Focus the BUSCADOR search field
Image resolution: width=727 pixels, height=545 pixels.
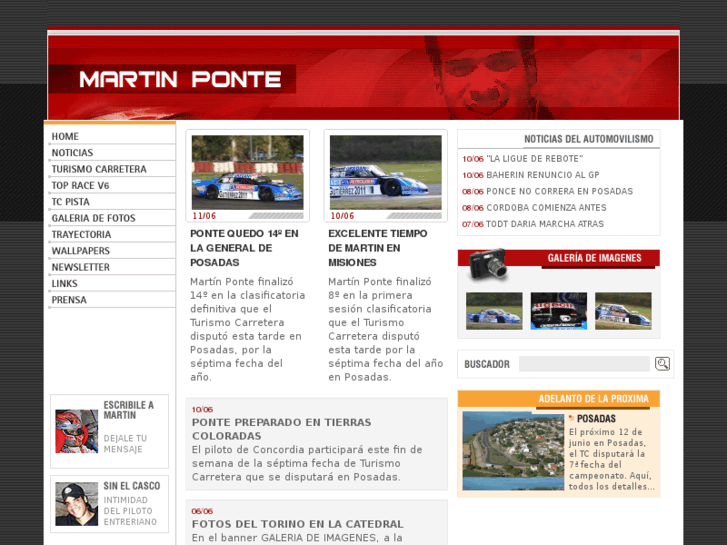[x=584, y=364]
